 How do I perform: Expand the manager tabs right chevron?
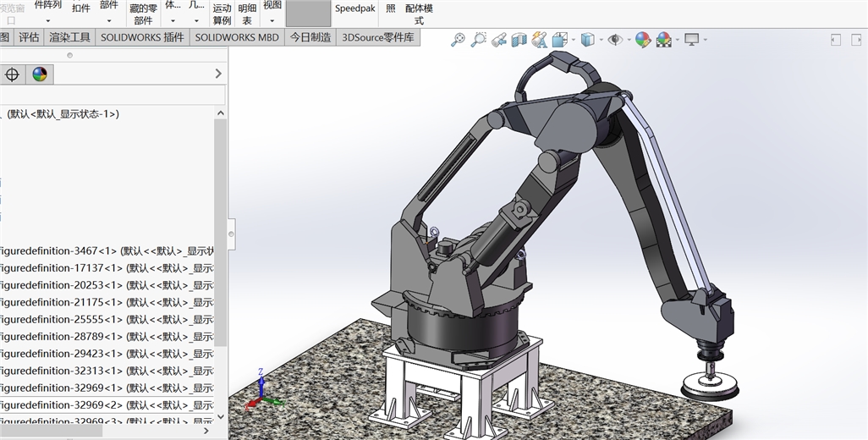218,74
